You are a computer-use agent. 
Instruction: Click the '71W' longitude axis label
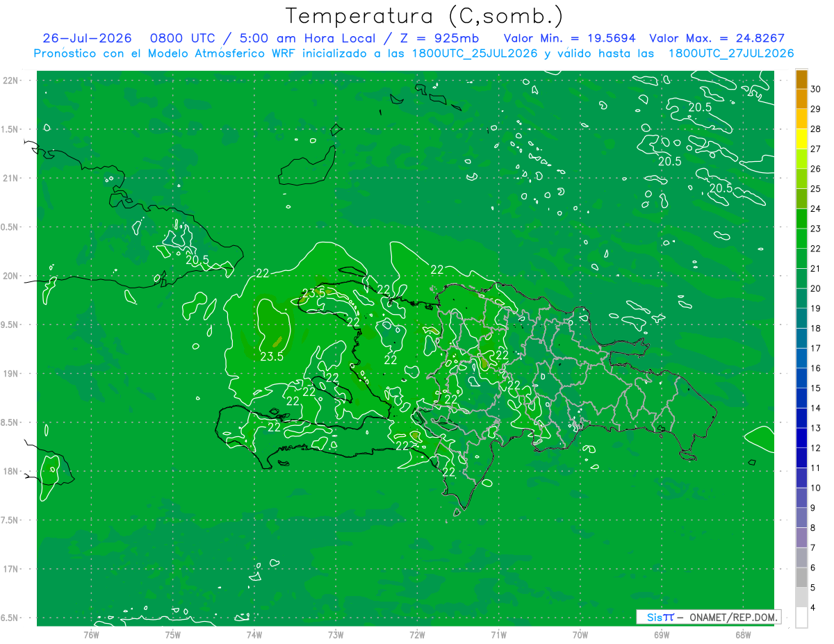pyautogui.click(x=498, y=635)
